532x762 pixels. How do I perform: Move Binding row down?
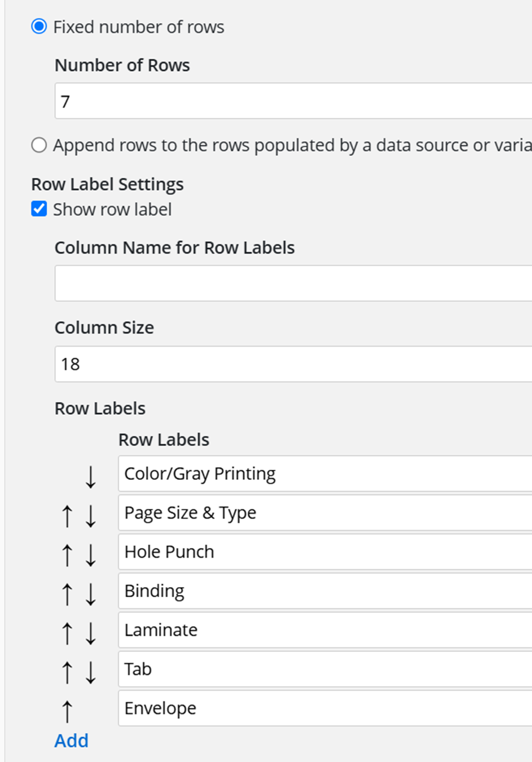point(90,594)
